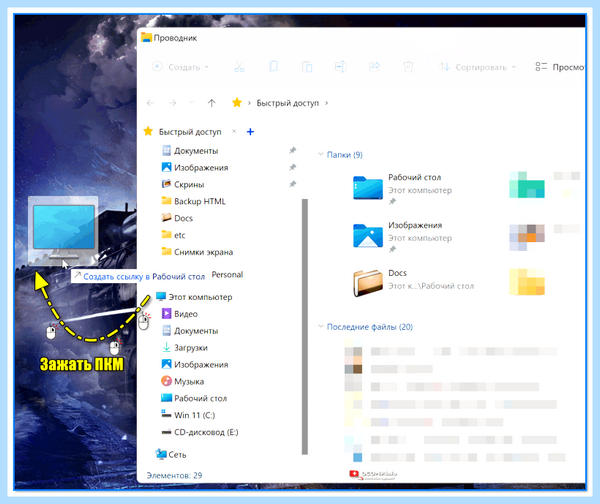Click the CD-дисковод drive icon
The height and width of the screenshot is (504, 600).
pyautogui.click(x=166, y=432)
